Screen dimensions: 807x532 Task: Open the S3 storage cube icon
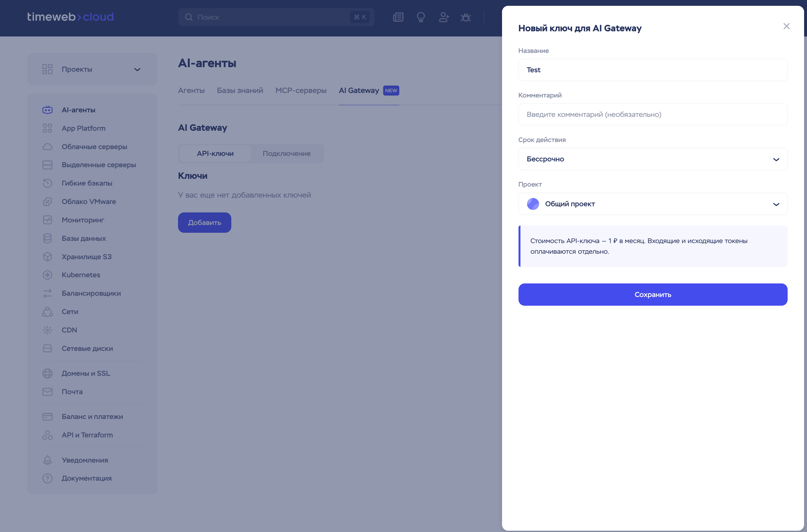click(x=47, y=257)
